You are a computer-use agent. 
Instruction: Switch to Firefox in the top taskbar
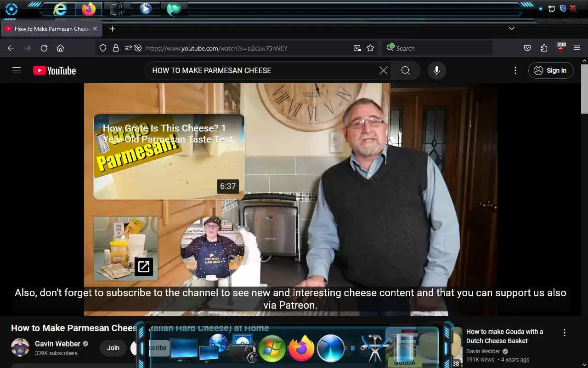[89, 9]
